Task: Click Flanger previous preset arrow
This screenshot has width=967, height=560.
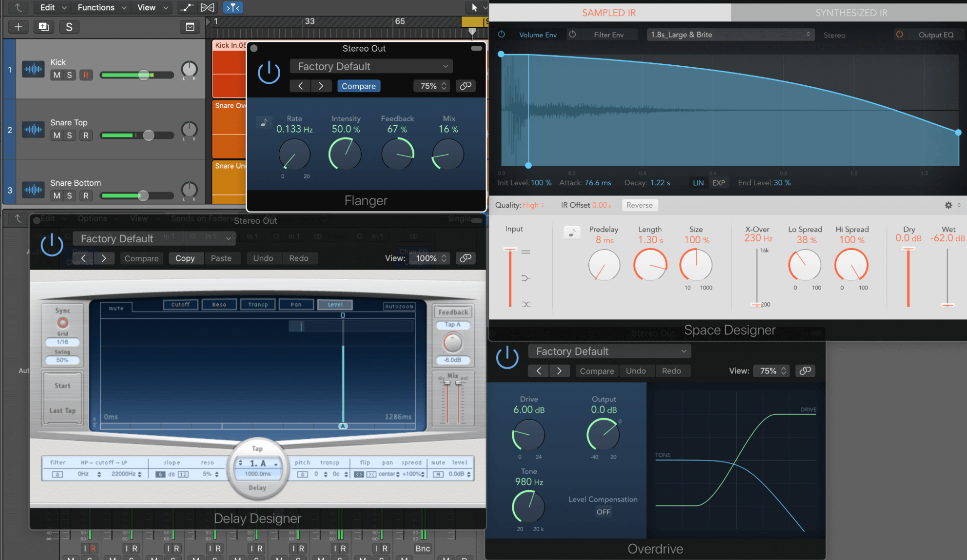Action: click(300, 86)
